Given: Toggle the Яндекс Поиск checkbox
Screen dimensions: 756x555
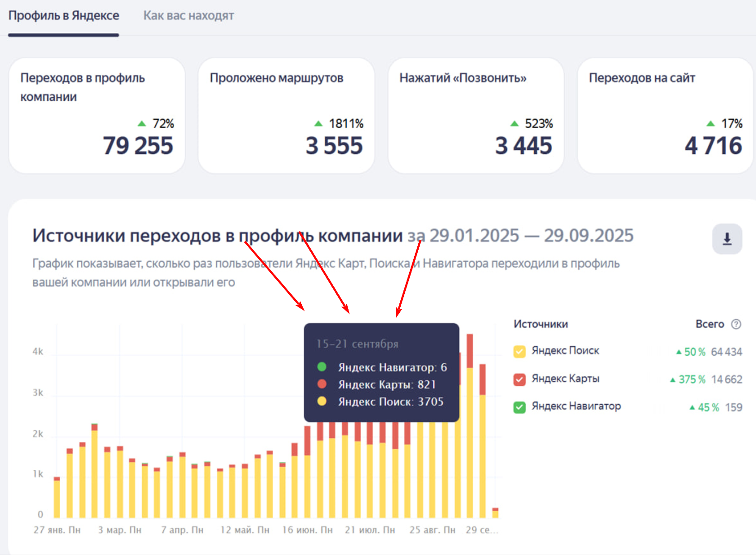Looking at the screenshot, I should pyautogui.click(x=519, y=351).
